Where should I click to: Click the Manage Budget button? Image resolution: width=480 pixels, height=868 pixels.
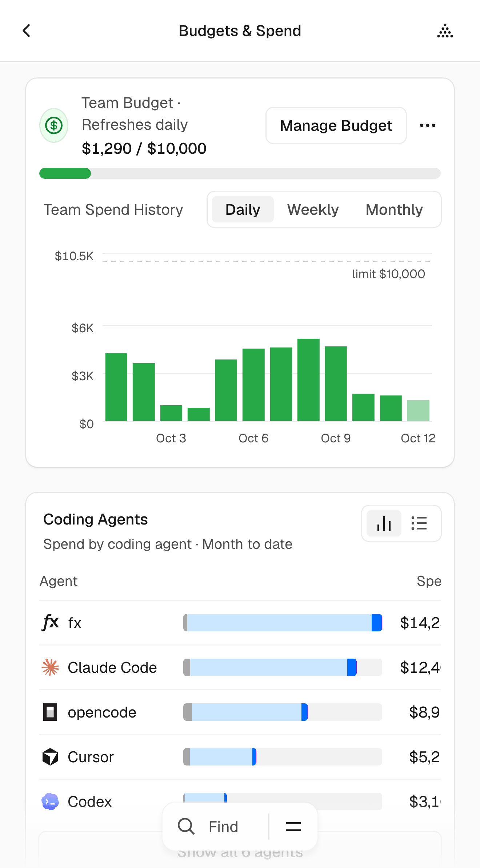[336, 125]
